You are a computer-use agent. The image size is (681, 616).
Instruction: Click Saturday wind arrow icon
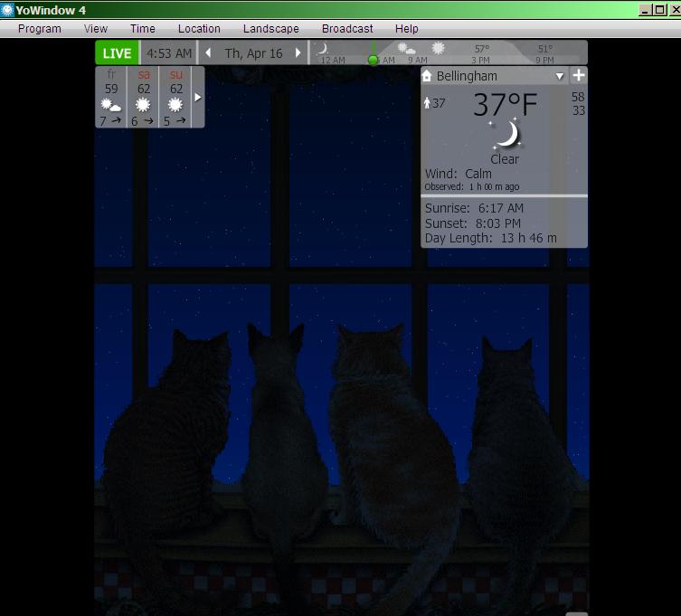pos(148,120)
